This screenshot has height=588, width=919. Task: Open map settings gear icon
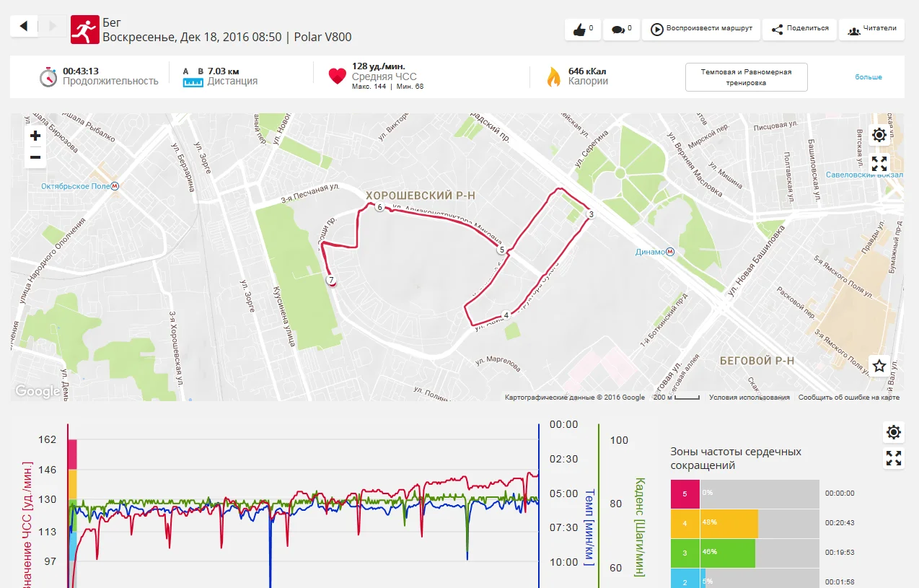point(879,135)
